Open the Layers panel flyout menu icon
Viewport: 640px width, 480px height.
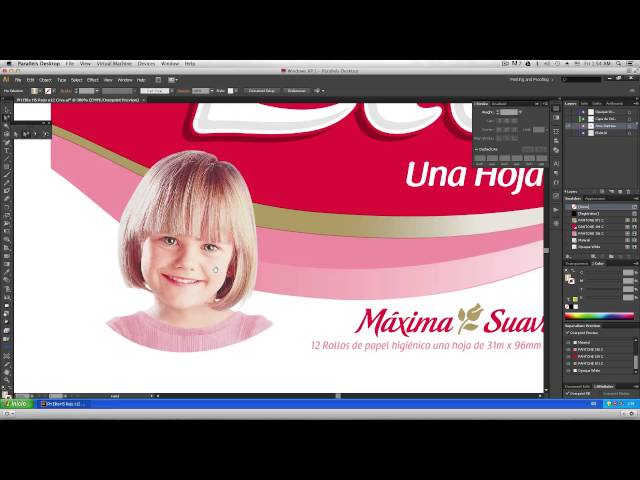pos(636,103)
